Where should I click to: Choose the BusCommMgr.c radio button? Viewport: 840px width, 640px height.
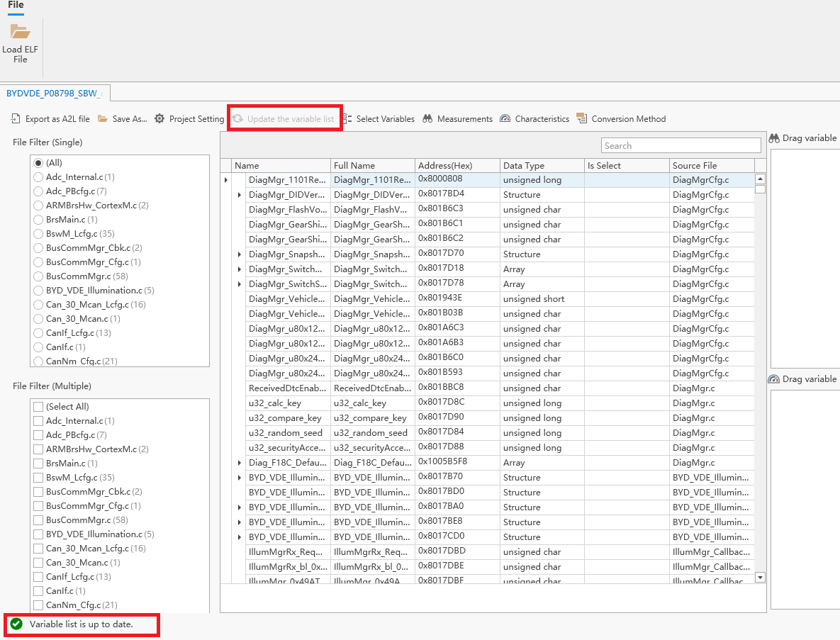pos(38,276)
